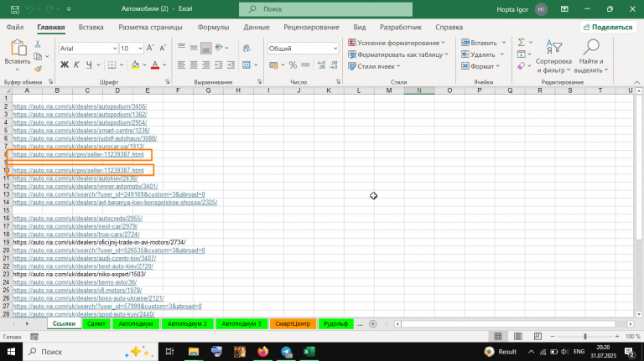Image resolution: width=644 pixels, height=361 pixels.
Task: Open Сортировка и фильтр
Action: coord(553,57)
